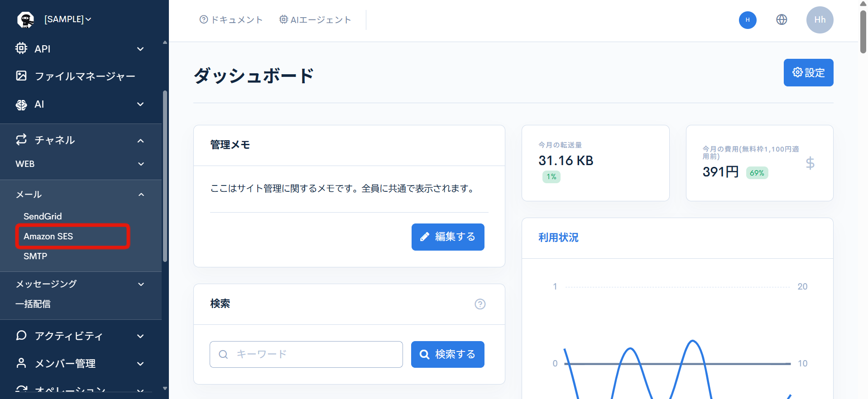Open the Hh user profile avatar
Viewport: 868px width, 399px height.
pos(820,20)
